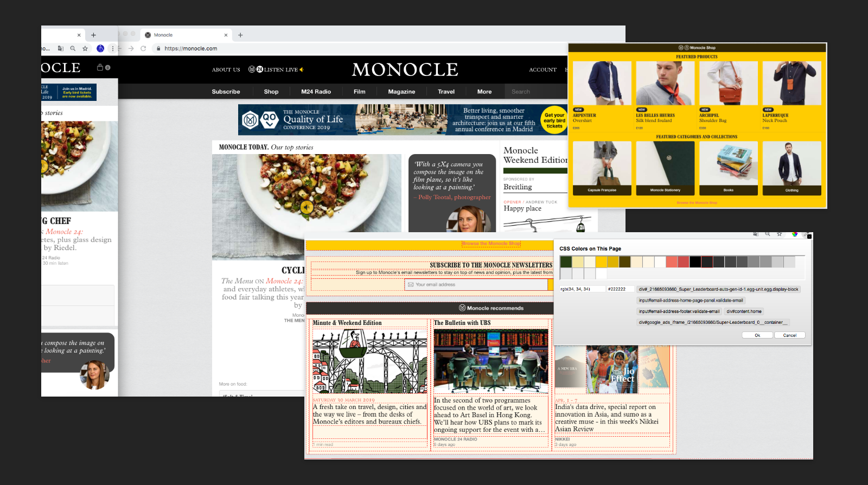Open a new tab in the left browser window

tap(93, 35)
